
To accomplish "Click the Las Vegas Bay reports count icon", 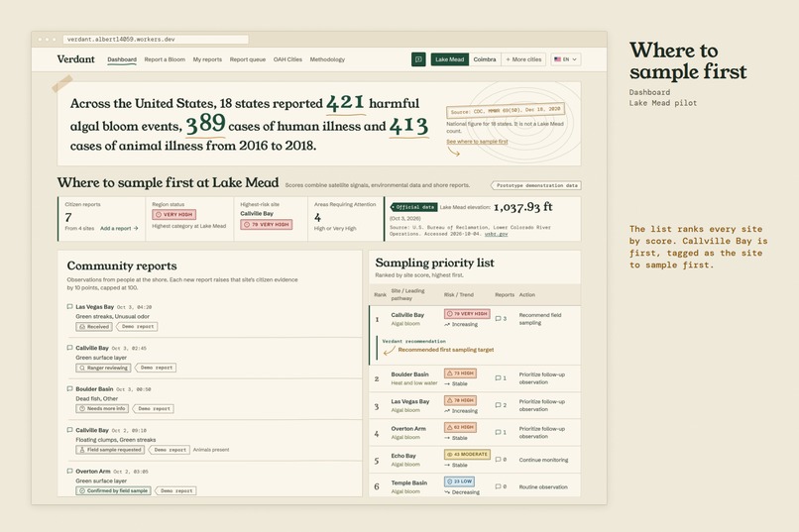I will pyautogui.click(x=498, y=405).
